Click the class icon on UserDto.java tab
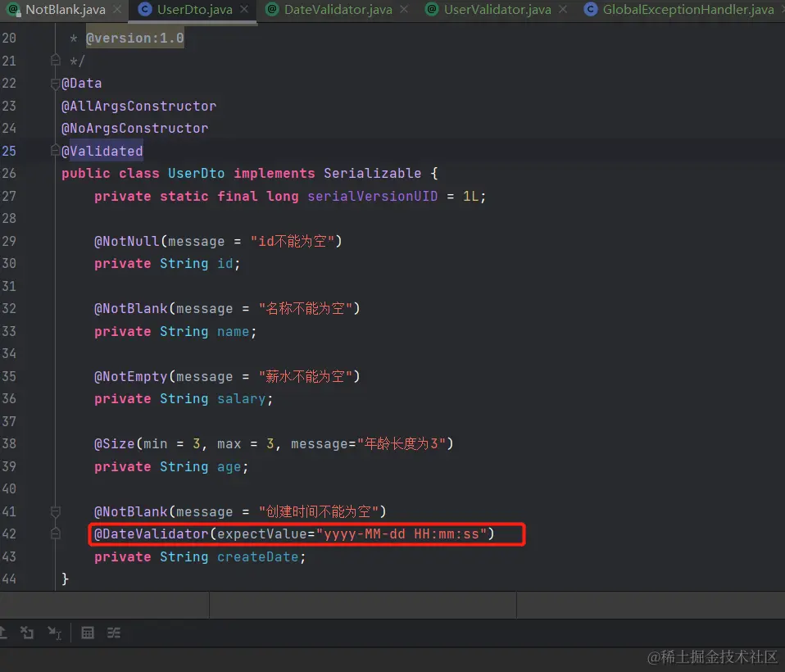 pos(145,9)
